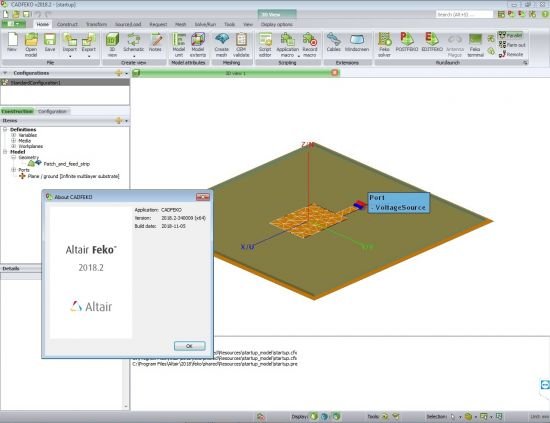Click plus icon in Items header

point(119,121)
